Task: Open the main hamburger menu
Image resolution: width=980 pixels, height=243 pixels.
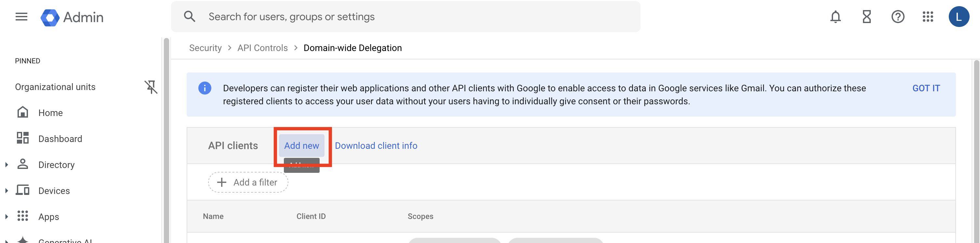Action: [21, 17]
